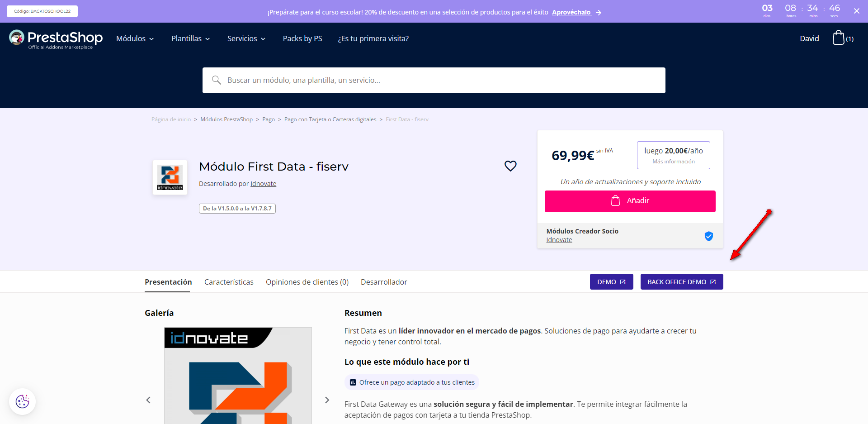
Task: Expand the Módulos menu
Action: [x=135, y=38]
